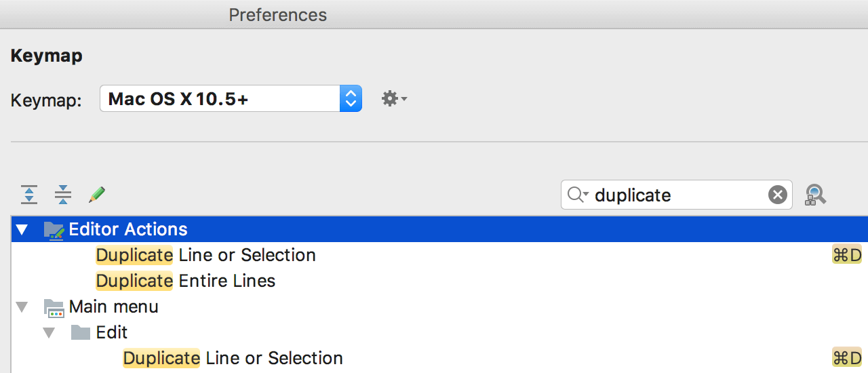Screen dimensions: 868x373
Task: Click the Expand All icon
Action: tap(28, 195)
